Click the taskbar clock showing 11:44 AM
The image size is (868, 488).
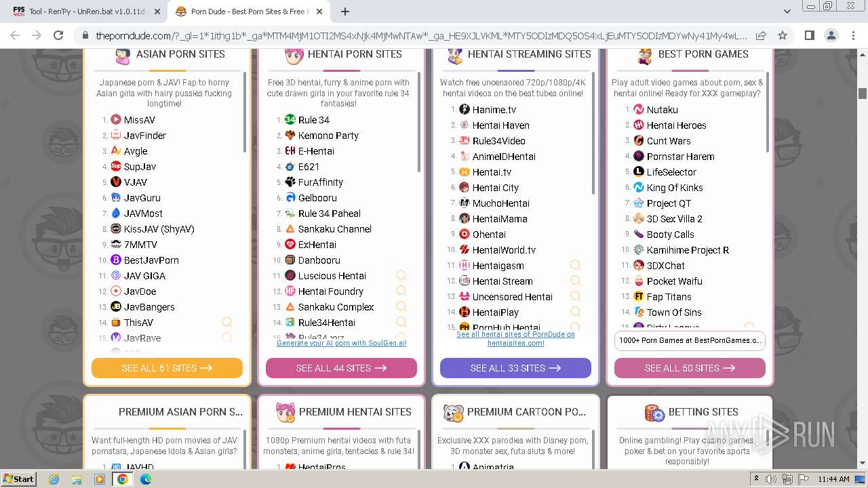[x=833, y=479]
